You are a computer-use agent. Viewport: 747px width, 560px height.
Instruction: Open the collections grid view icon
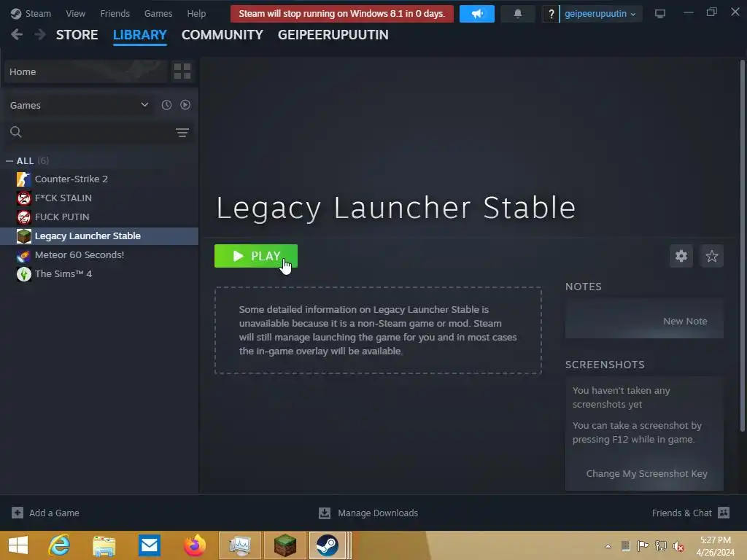click(x=182, y=71)
